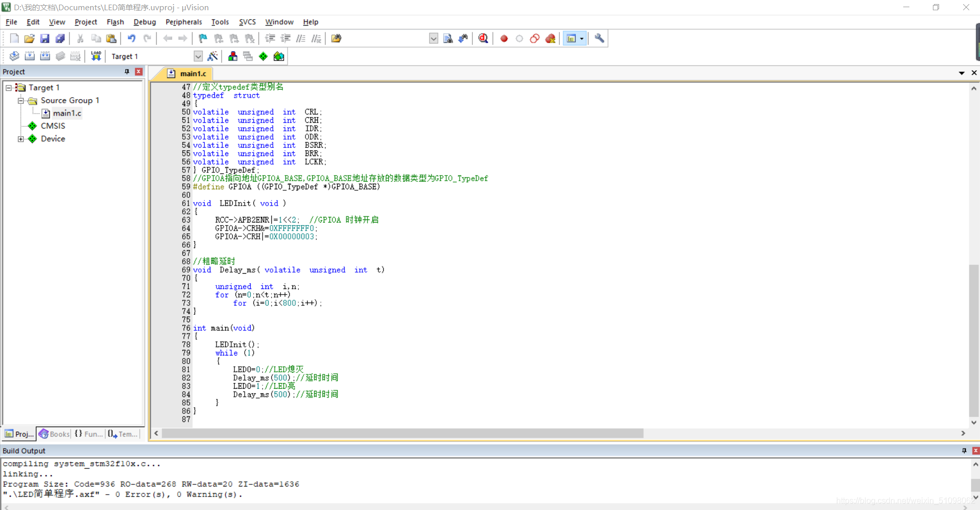
Task: Click the Download to flash LOAD icon
Action: (96, 56)
